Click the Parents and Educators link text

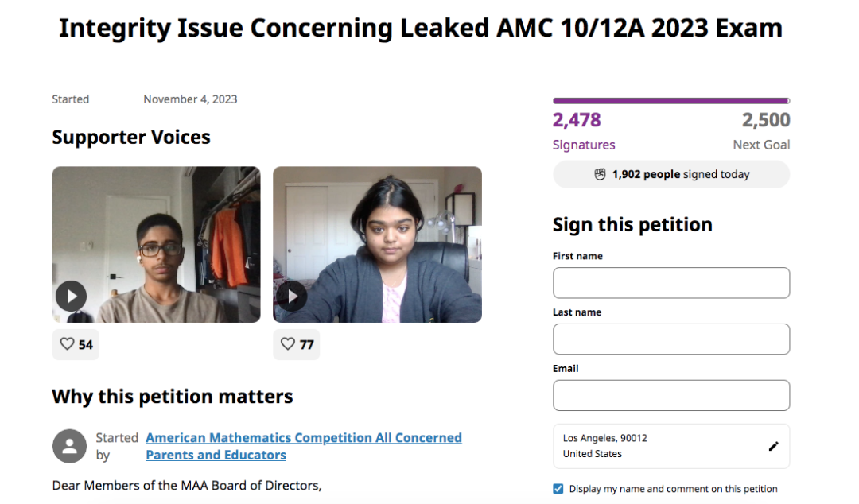[216, 455]
